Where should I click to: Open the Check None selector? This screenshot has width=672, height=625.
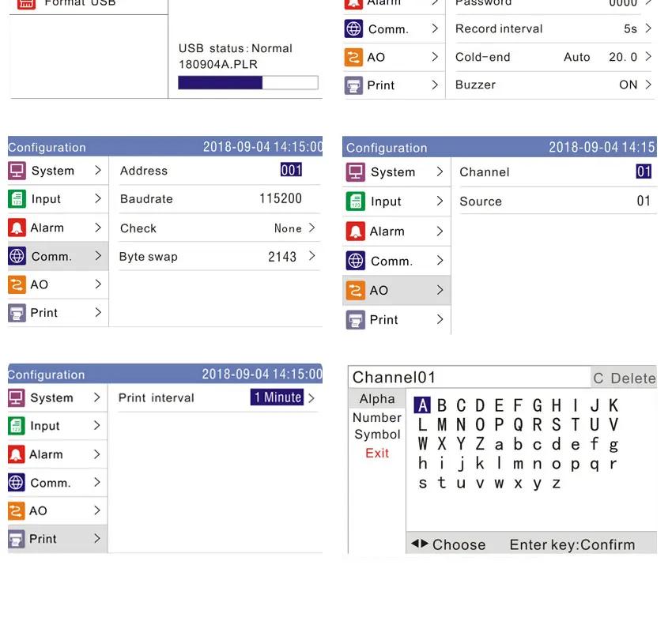(x=294, y=228)
